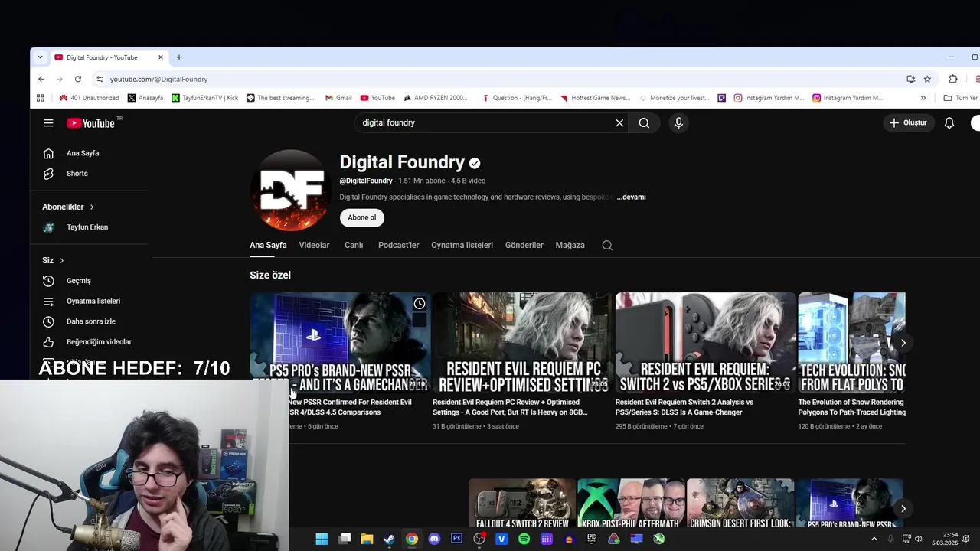The image size is (980, 551).
Task: Start voice search with the microphone
Action: tap(678, 122)
